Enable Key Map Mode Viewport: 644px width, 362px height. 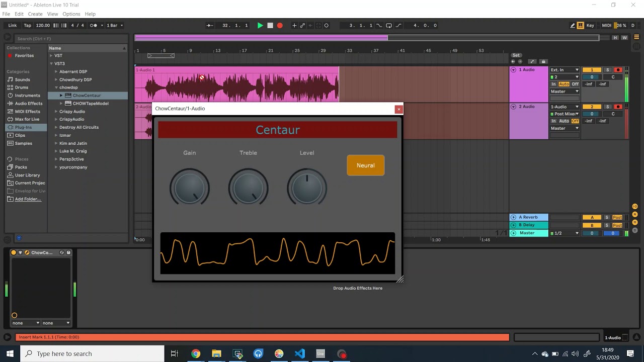[590, 25]
